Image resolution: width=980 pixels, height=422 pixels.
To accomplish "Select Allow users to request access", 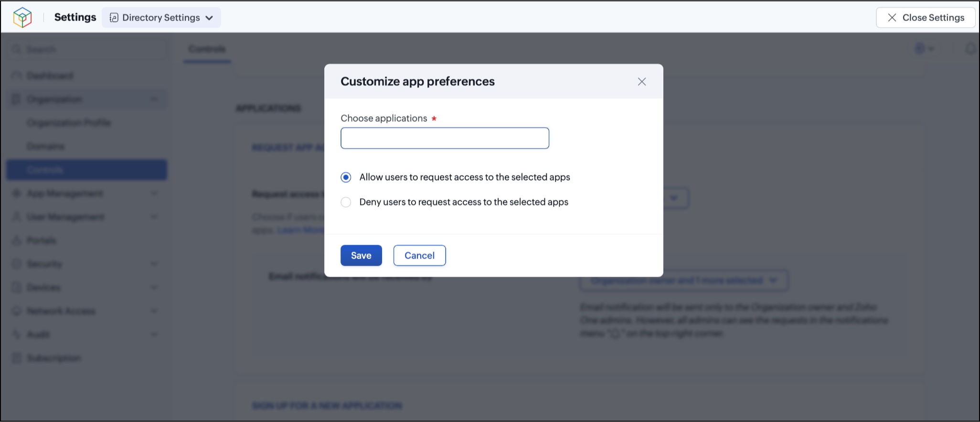I will click(x=346, y=177).
